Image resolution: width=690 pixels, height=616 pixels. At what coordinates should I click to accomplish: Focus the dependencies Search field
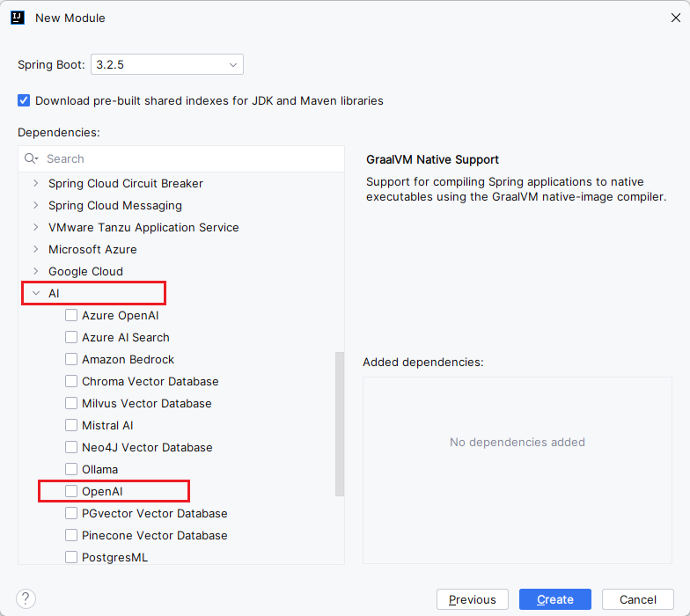[x=181, y=158]
